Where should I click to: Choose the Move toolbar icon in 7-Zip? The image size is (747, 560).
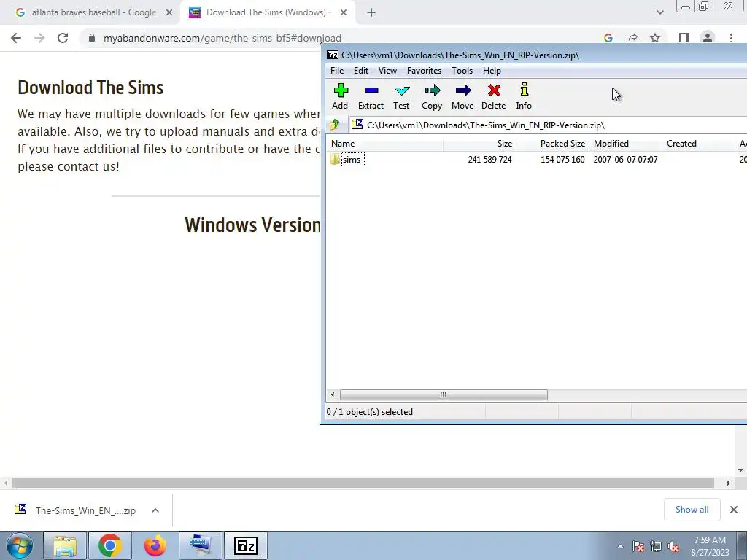462,97
